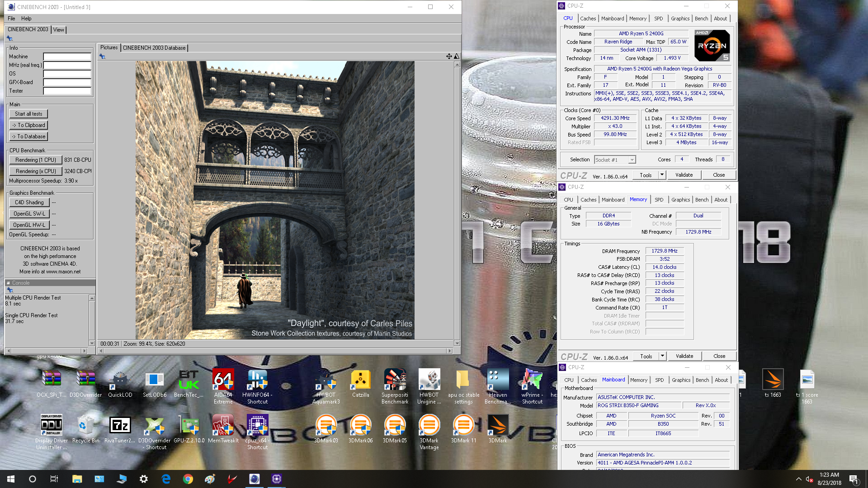
Task: Expand Tools dropdown arrow in top CPU-Z
Action: coord(662,175)
